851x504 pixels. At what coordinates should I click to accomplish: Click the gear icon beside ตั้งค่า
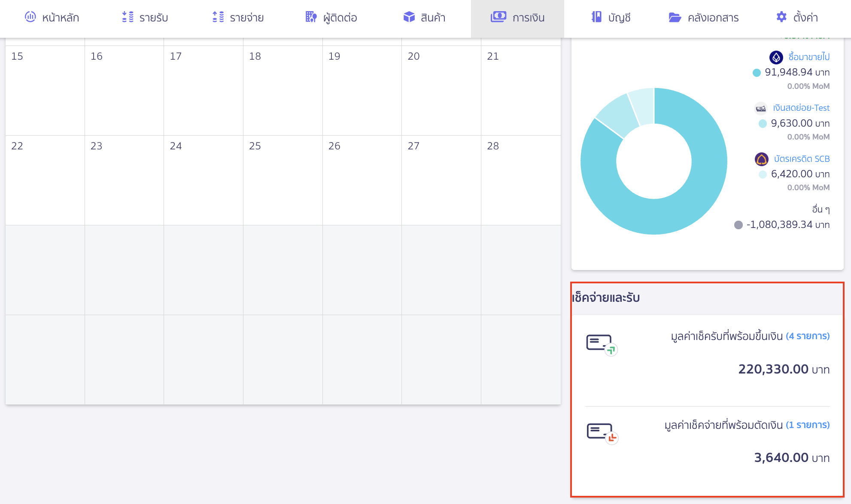click(781, 17)
